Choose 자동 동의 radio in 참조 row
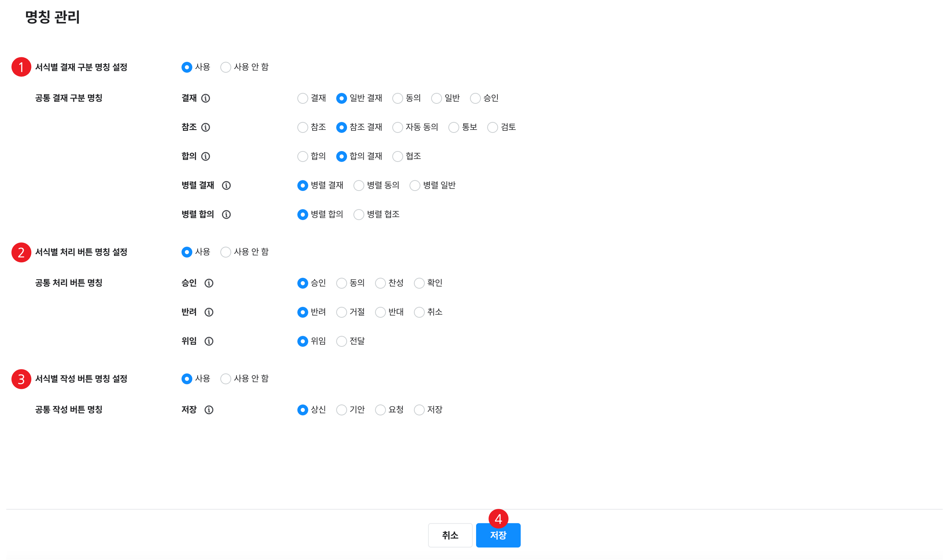 (x=398, y=127)
